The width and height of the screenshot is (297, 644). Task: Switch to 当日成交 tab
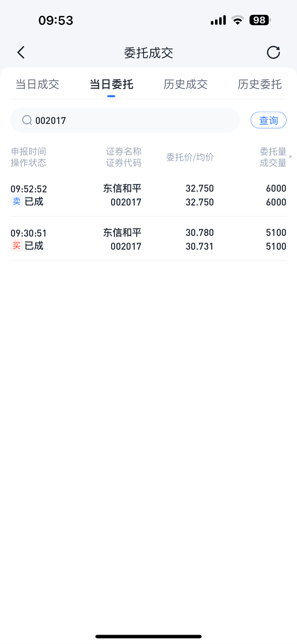[37, 84]
